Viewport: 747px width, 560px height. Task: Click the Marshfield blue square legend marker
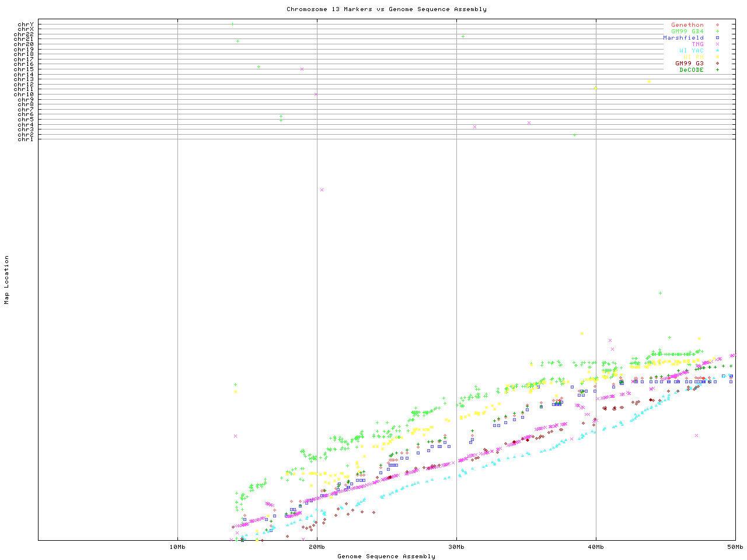pyautogui.click(x=717, y=38)
